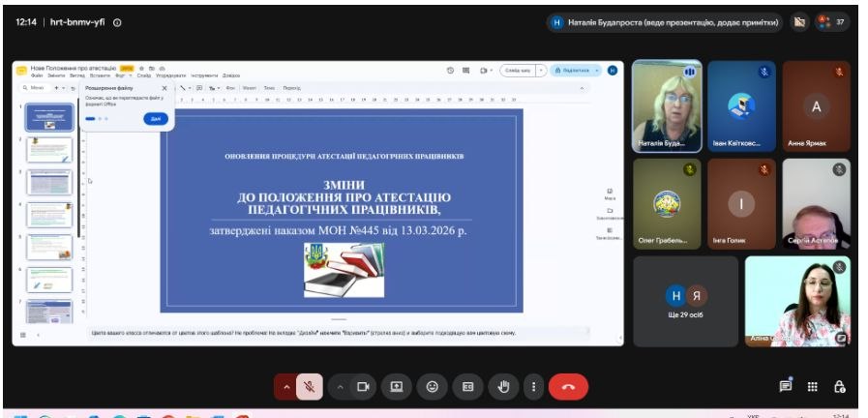
Task: Open the emoji reactions picker
Action: [432, 387]
